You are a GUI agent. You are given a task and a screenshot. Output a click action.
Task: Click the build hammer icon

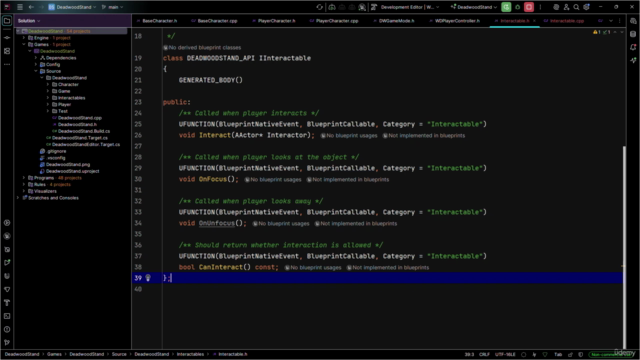point(373,7)
